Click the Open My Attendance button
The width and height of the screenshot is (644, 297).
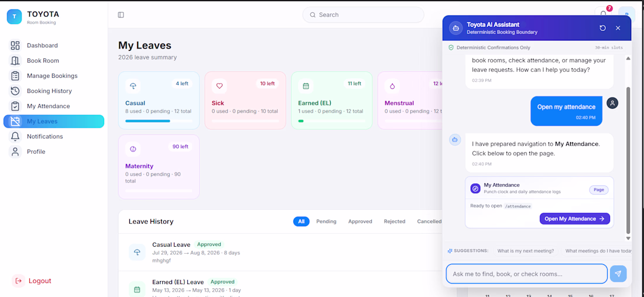coord(574,219)
